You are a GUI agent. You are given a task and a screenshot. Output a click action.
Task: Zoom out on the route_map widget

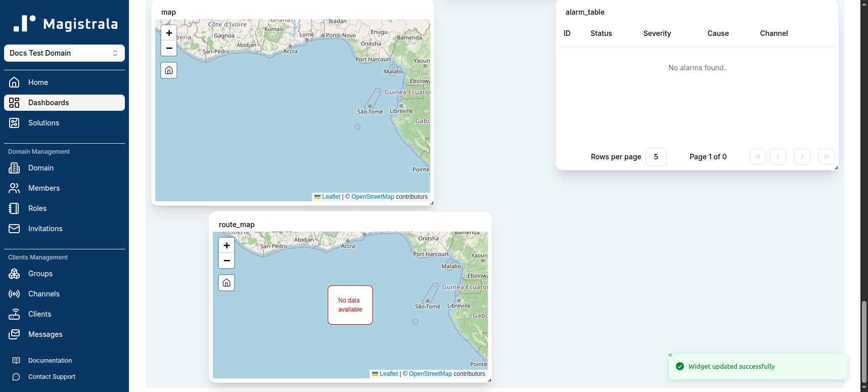pos(226,260)
